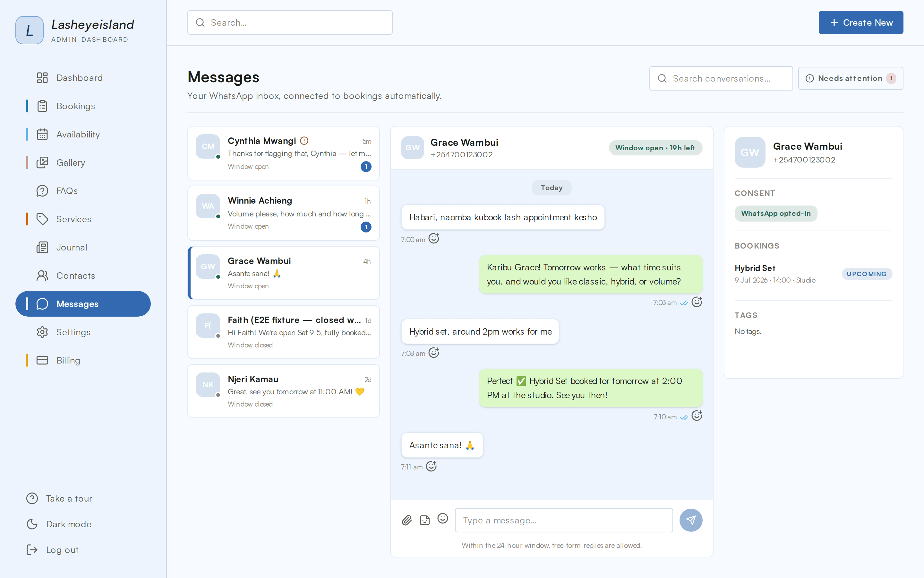Click the 'Hybrid set, around 2pm works' message
The width and height of the screenshot is (924, 578).
(480, 332)
